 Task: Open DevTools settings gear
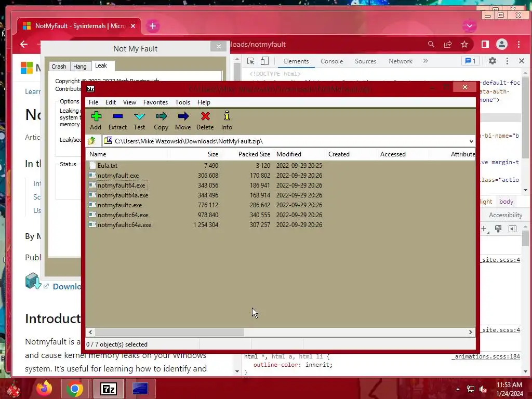(493, 61)
